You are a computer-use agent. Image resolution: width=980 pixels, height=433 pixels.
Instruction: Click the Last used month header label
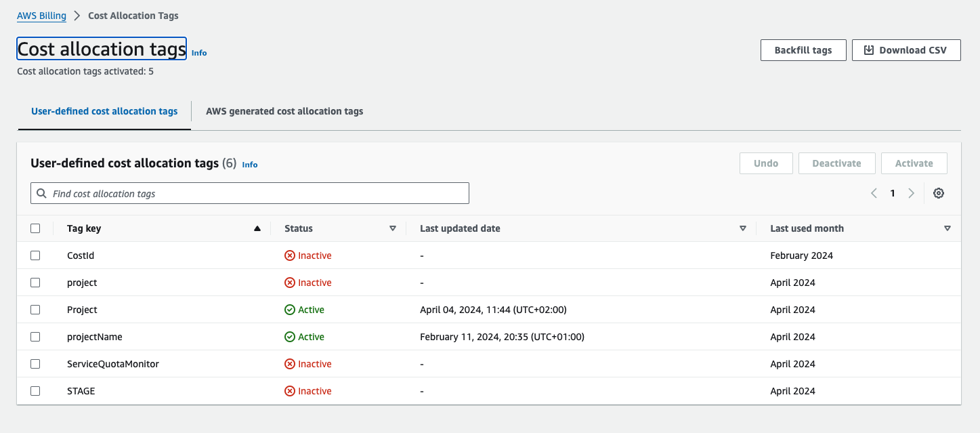807,228
